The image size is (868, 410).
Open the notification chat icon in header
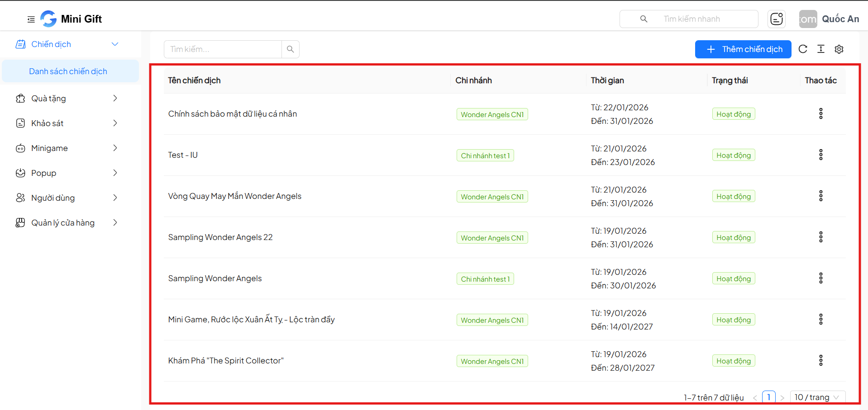click(x=777, y=19)
